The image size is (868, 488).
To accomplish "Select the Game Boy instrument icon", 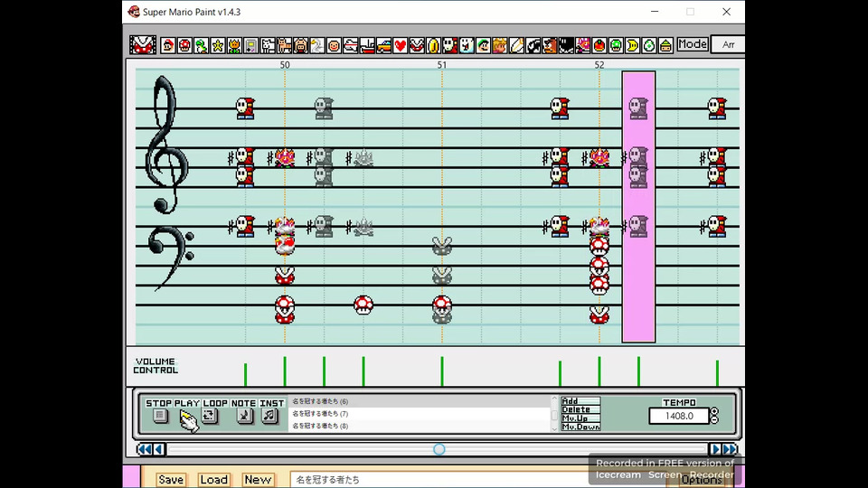I will click(250, 45).
